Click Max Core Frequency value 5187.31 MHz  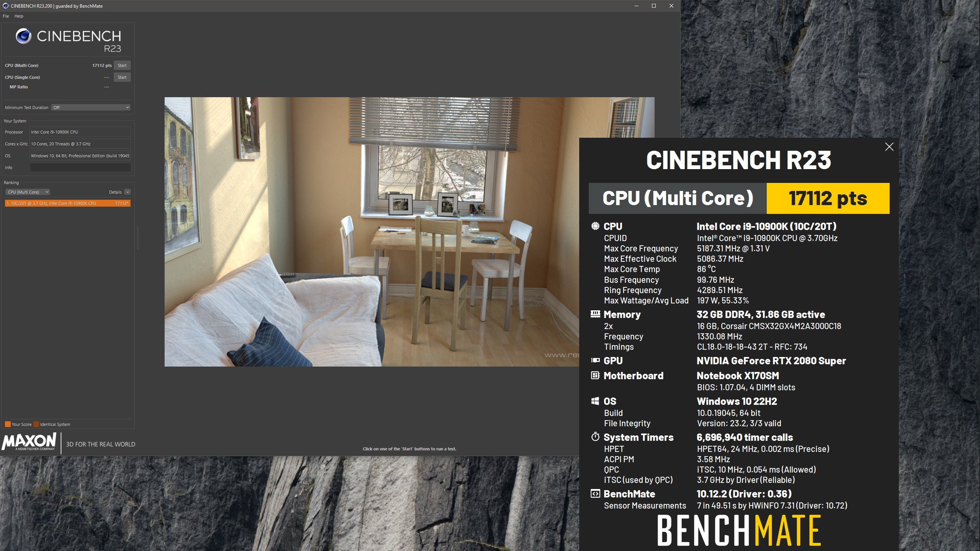point(733,248)
